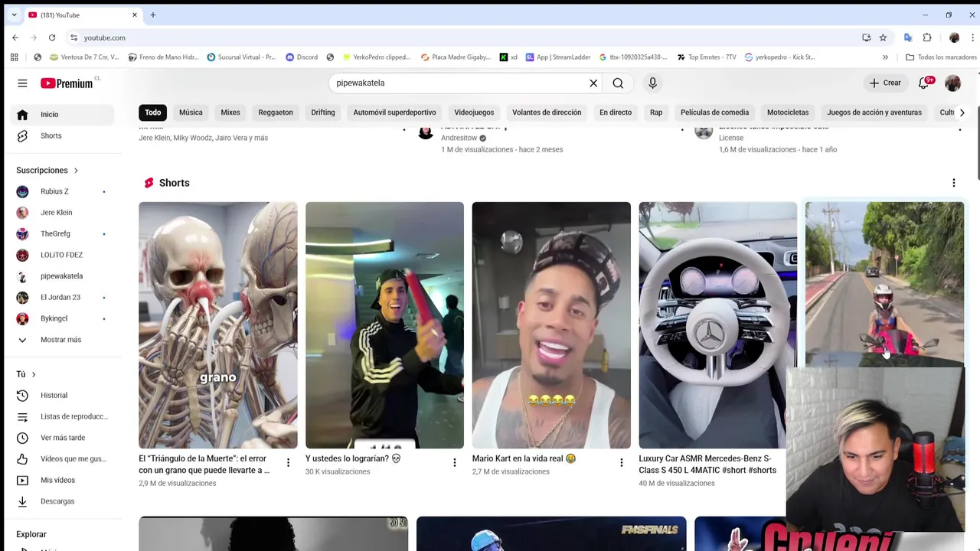The width and height of the screenshot is (980, 551).
Task: Select the Música filter chip
Action: coord(191,112)
